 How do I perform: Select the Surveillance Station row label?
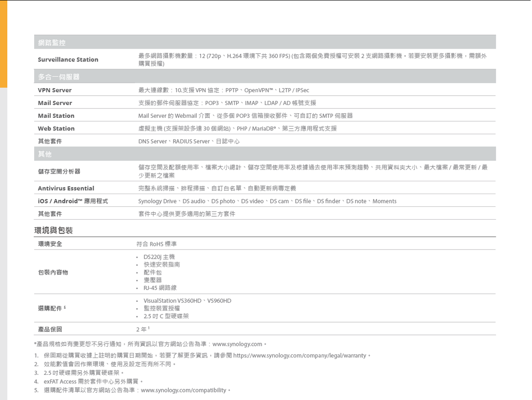point(68,59)
